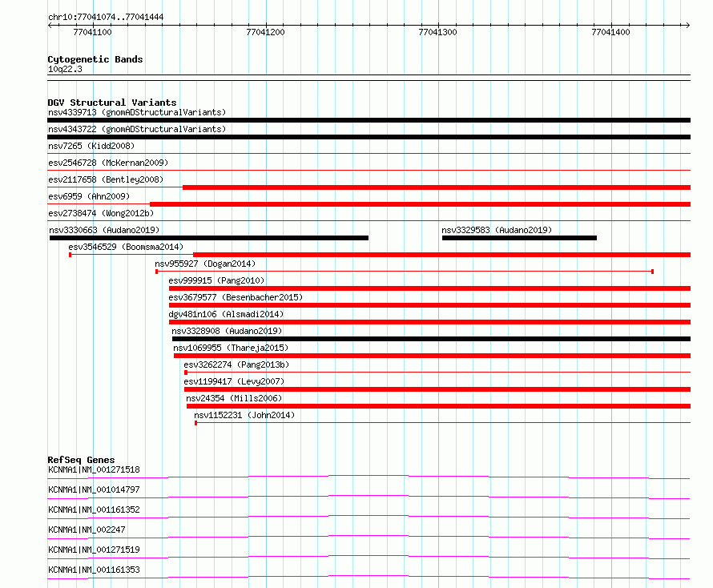Open variant esv1199417 (Levy2007)
Image resolution: width=713 pixels, height=588 pixels.
click(234, 381)
